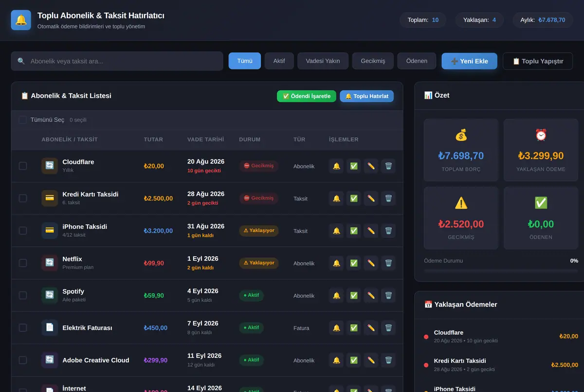
Task: Delete the Cloudflare row using trash icon
Action: 388,166
